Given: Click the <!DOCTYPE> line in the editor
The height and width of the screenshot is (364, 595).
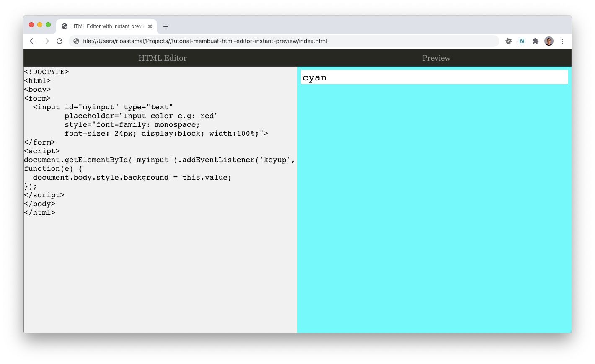Looking at the screenshot, I should point(47,72).
